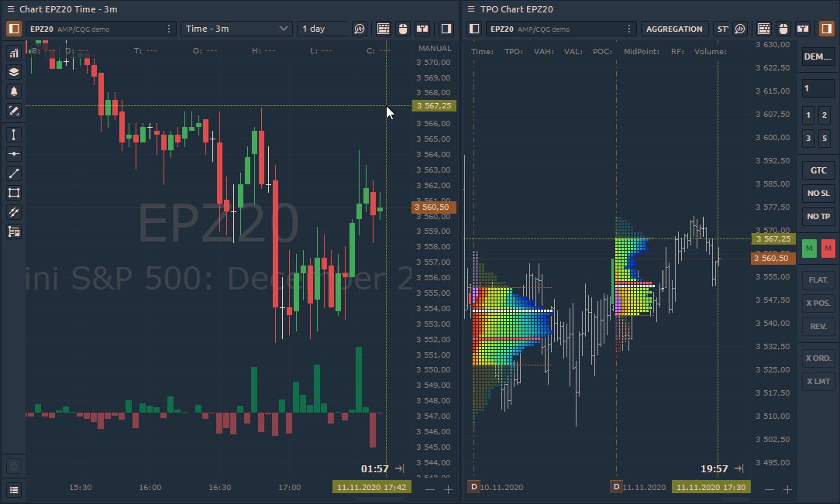This screenshot has height=504, width=840.
Task: Click the X LMT cancel limits button
Action: point(818,381)
